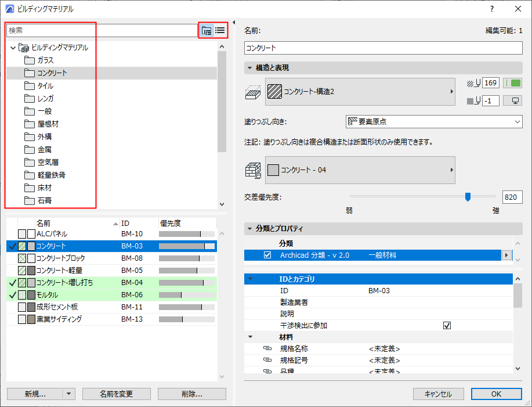The height and width of the screenshot is (407, 532).
Task: Open the 軽量鉄骨 folder
Action: point(45,175)
